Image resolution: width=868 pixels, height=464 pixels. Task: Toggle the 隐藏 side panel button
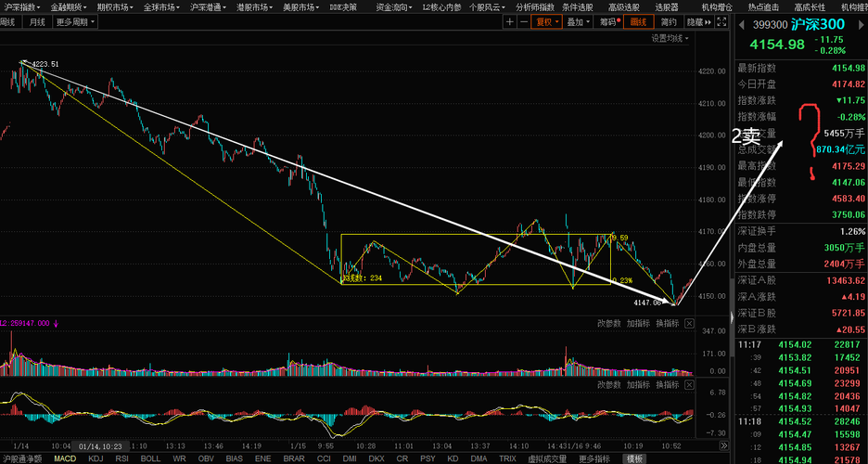coord(698,22)
